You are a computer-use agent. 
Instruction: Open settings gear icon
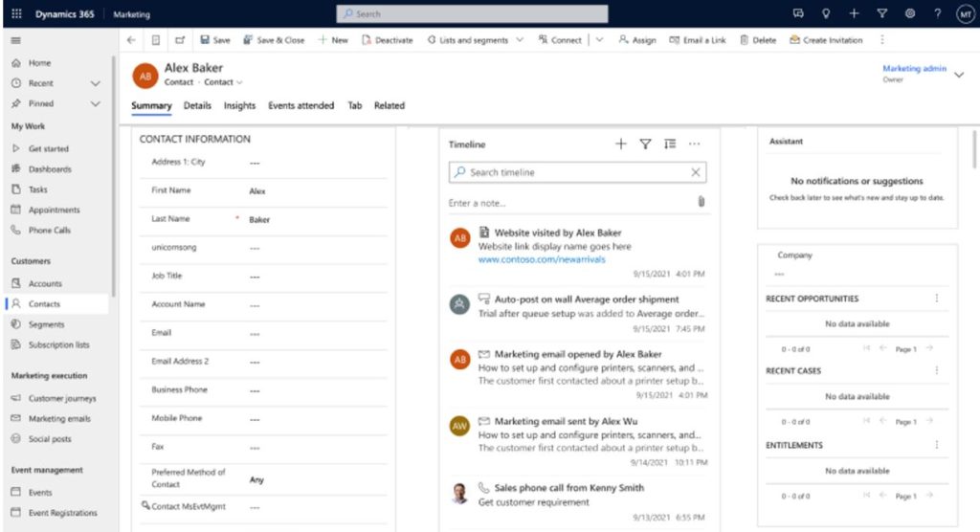click(x=910, y=13)
